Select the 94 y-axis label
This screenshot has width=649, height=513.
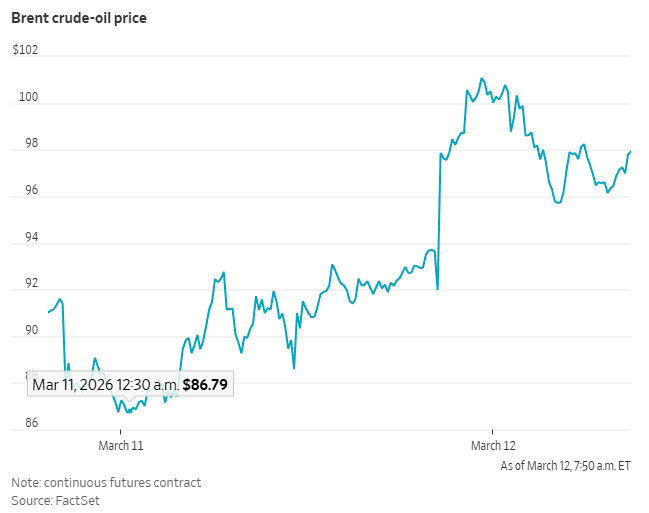click(20, 237)
